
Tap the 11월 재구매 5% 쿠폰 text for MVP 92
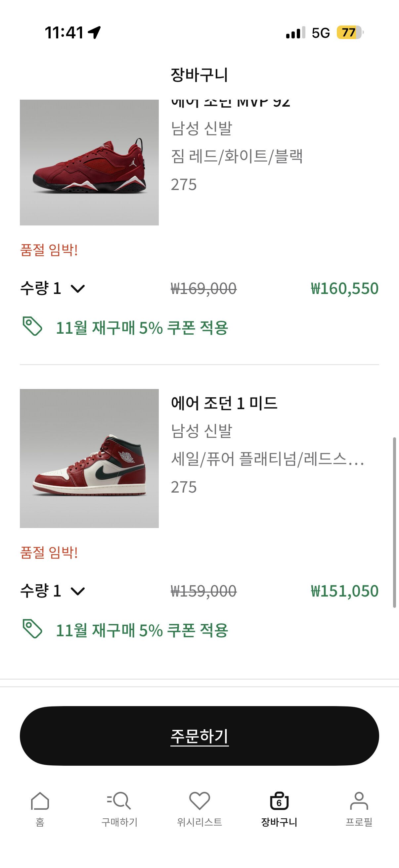point(142,328)
